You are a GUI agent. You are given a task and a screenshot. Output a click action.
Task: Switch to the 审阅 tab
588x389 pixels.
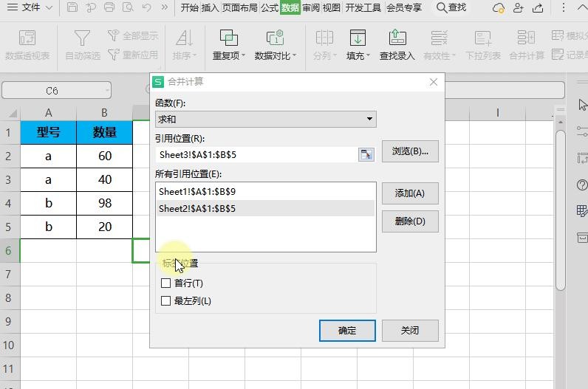pos(311,7)
